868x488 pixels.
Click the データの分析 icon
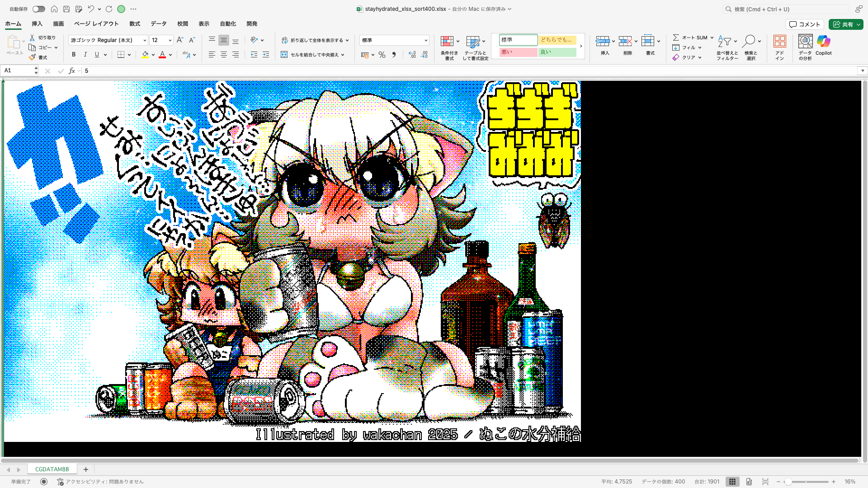[805, 42]
